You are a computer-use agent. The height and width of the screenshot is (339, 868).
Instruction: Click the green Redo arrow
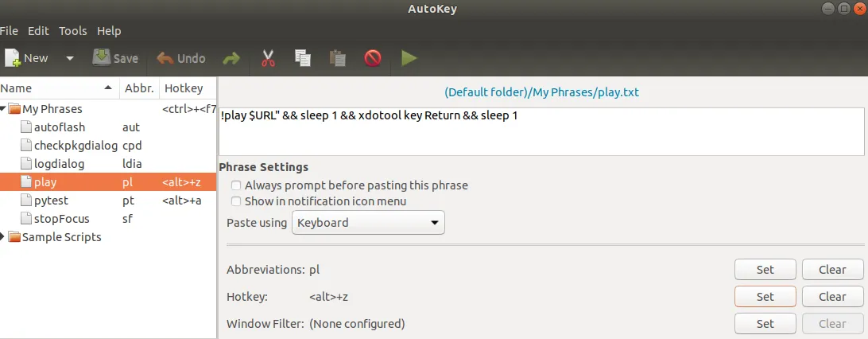231,58
